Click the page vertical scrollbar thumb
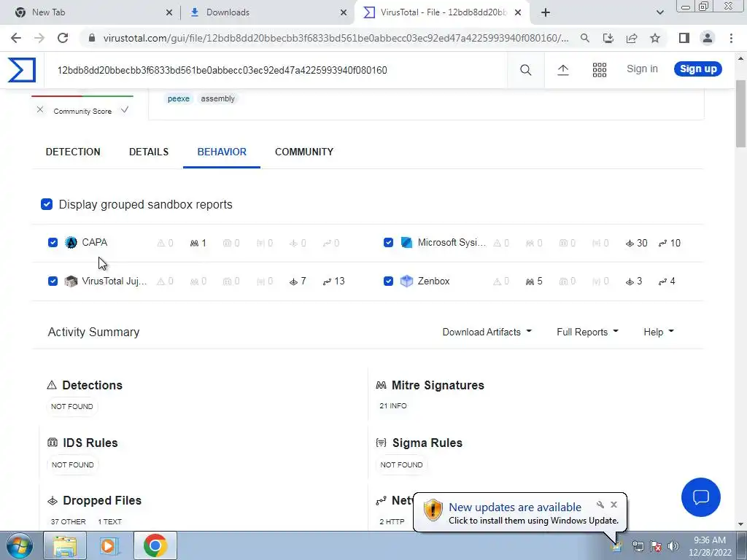 click(741, 113)
